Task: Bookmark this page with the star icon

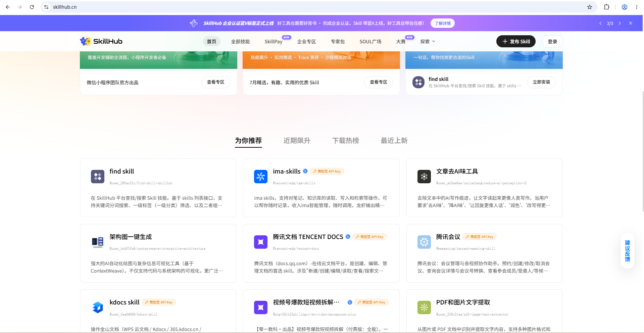Action: pyautogui.click(x=590, y=7)
